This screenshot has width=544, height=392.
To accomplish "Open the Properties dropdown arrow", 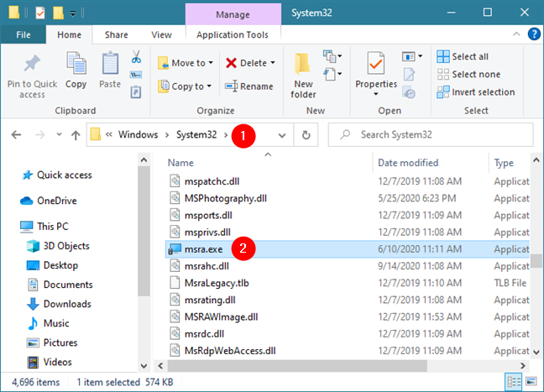I will pyautogui.click(x=376, y=94).
